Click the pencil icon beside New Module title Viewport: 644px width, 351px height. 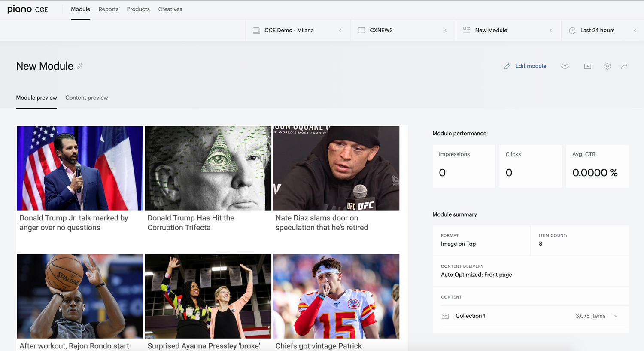tap(80, 66)
